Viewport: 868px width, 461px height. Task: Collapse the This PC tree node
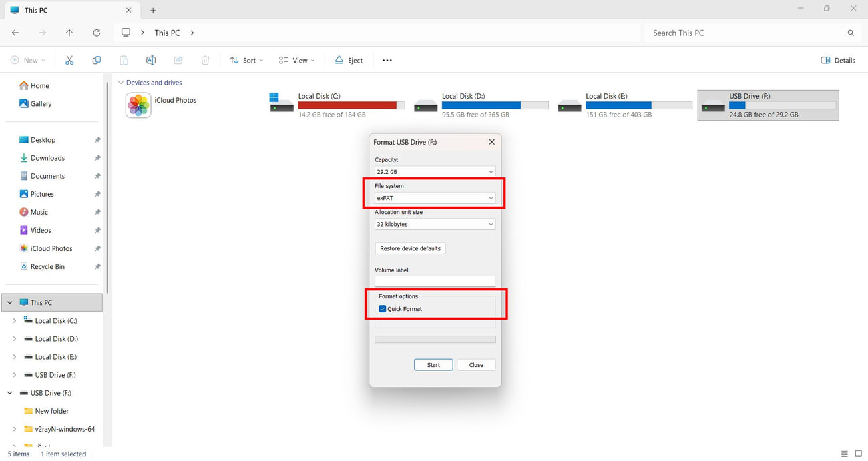click(x=10, y=303)
